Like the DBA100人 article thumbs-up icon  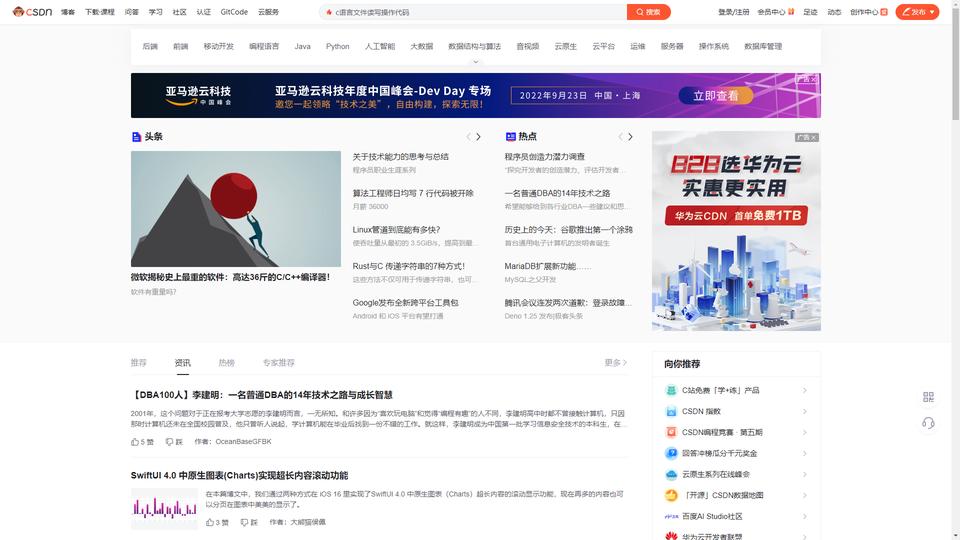(x=135, y=441)
